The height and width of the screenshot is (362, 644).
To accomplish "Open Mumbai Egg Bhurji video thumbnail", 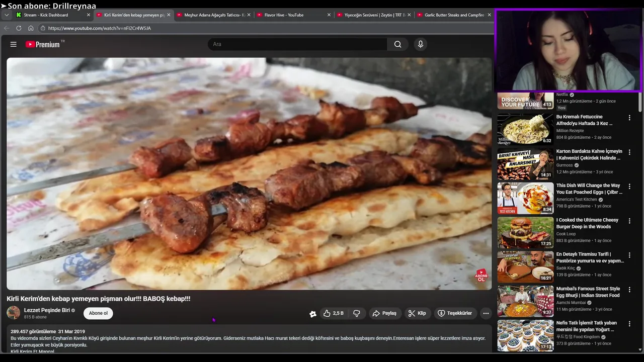I will (x=525, y=301).
